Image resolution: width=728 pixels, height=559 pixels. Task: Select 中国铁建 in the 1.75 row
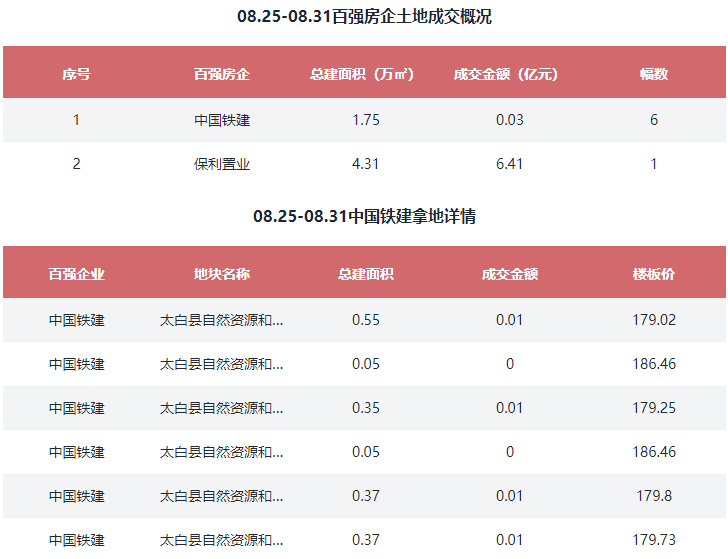(x=222, y=120)
